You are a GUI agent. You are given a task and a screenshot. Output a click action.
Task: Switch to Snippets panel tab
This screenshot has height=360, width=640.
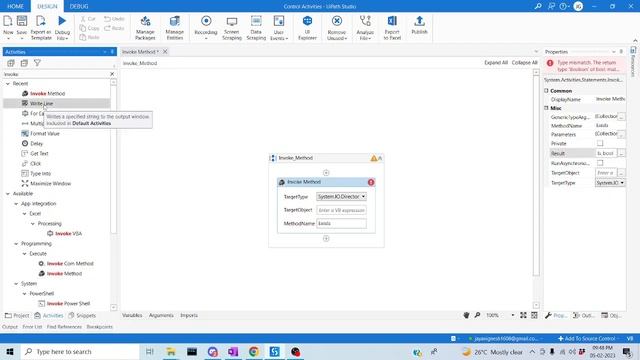point(82,316)
